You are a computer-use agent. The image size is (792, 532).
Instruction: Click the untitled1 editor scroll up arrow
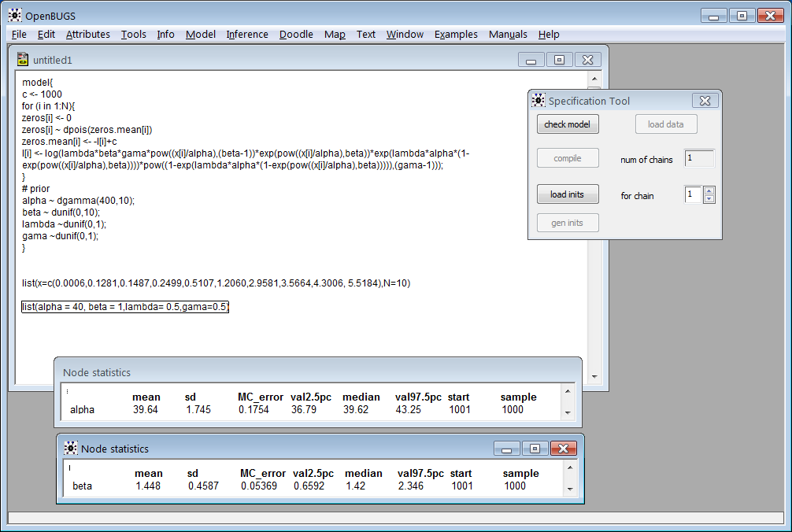(x=594, y=79)
